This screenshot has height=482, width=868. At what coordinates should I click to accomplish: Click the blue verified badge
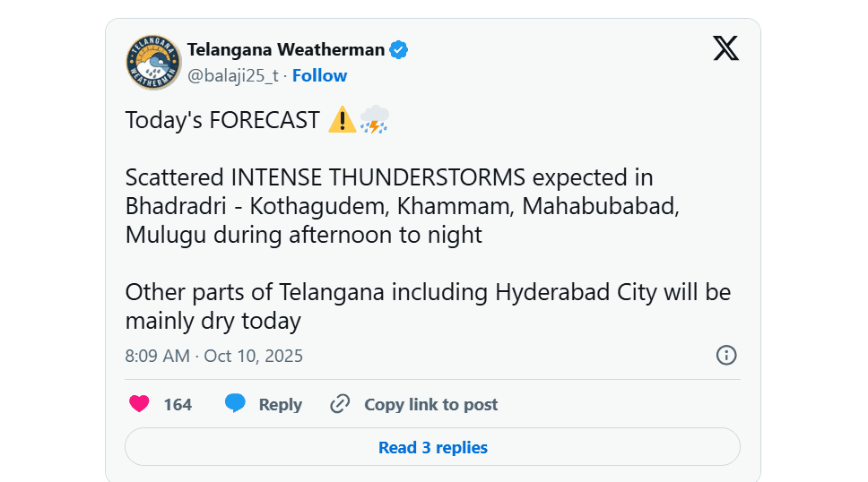399,50
